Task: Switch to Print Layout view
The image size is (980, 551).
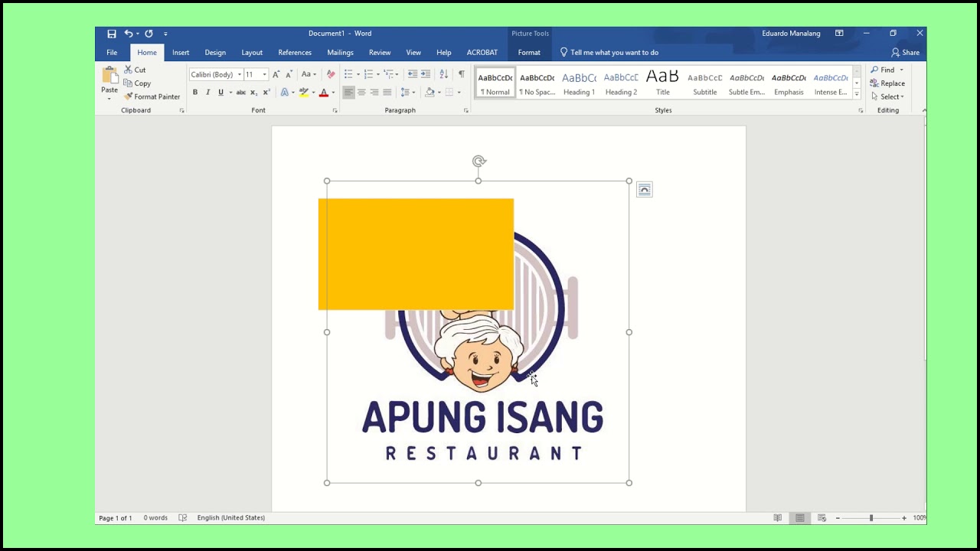Action: click(800, 518)
